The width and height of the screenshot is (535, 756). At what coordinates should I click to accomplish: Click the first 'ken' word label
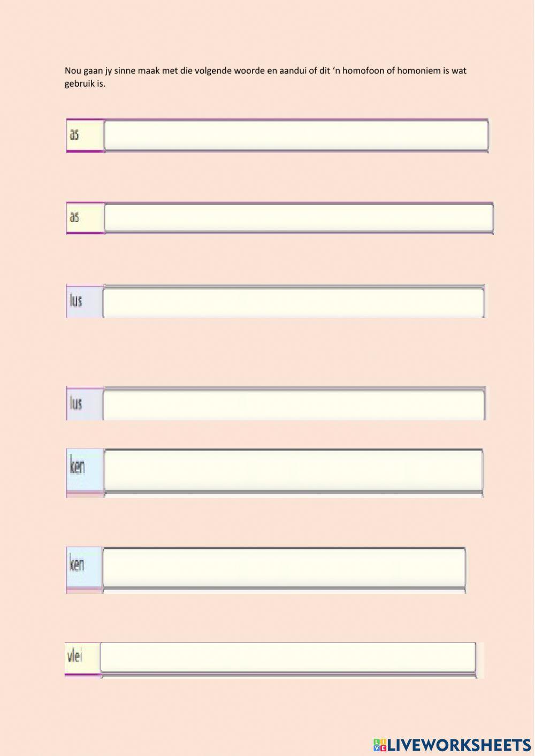[x=77, y=467]
